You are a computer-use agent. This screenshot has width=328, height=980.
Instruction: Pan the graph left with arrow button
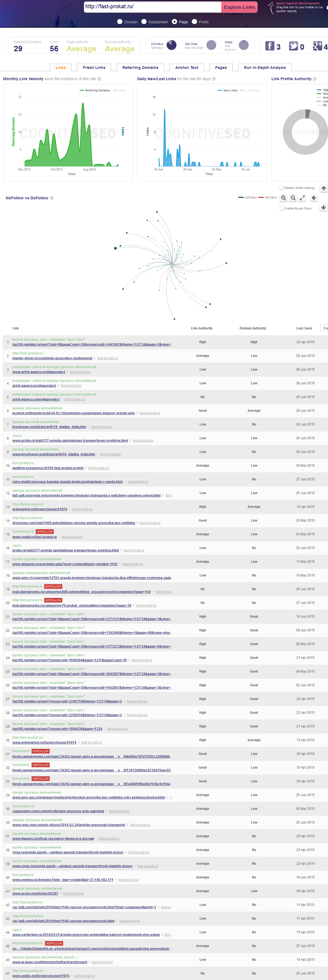point(314,198)
